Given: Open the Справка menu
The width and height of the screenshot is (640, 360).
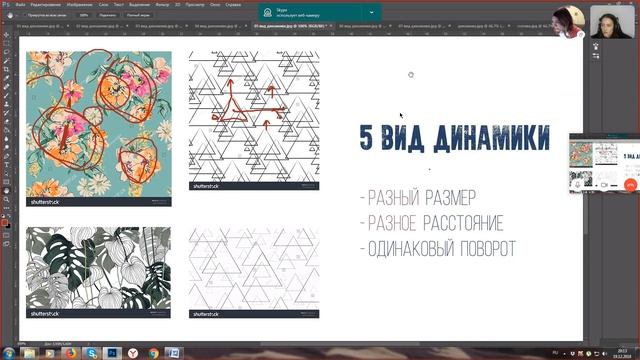Looking at the screenshot, I should click(x=233, y=5).
